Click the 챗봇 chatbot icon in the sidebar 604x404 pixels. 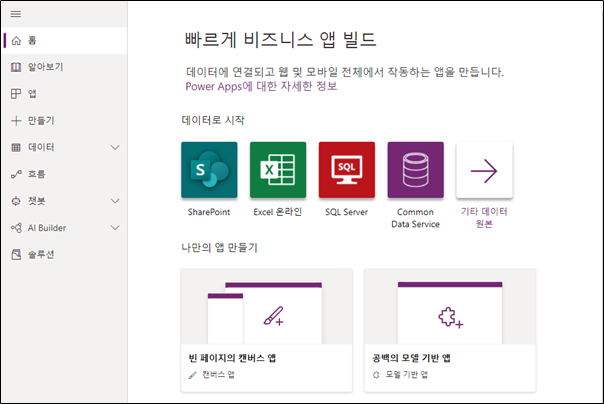pos(16,201)
